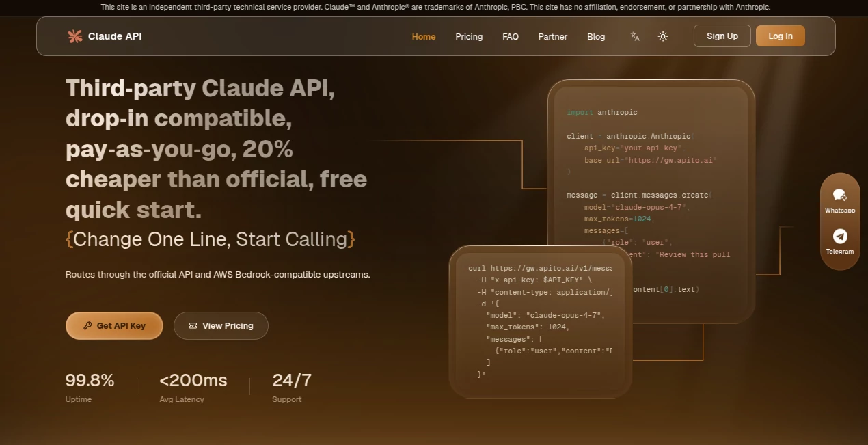The width and height of the screenshot is (868, 445).
Task: Click the third-party disclaimer banner text
Action: (435, 7)
